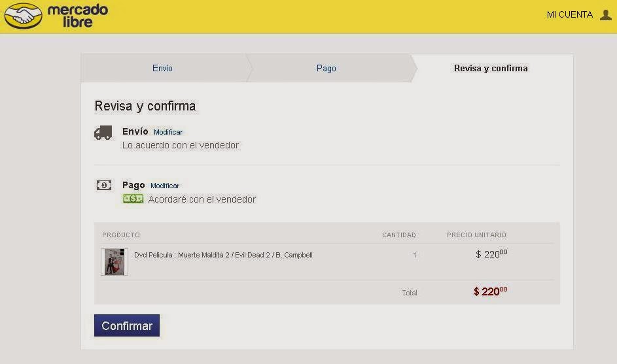
Task: Click the Mercado Libre handshake logo
Action: tap(23, 16)
